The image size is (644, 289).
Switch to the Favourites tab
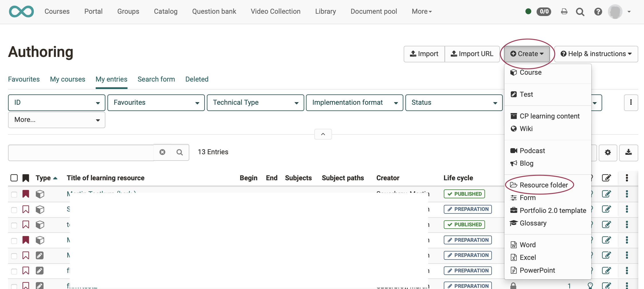(x=23, y=79)
